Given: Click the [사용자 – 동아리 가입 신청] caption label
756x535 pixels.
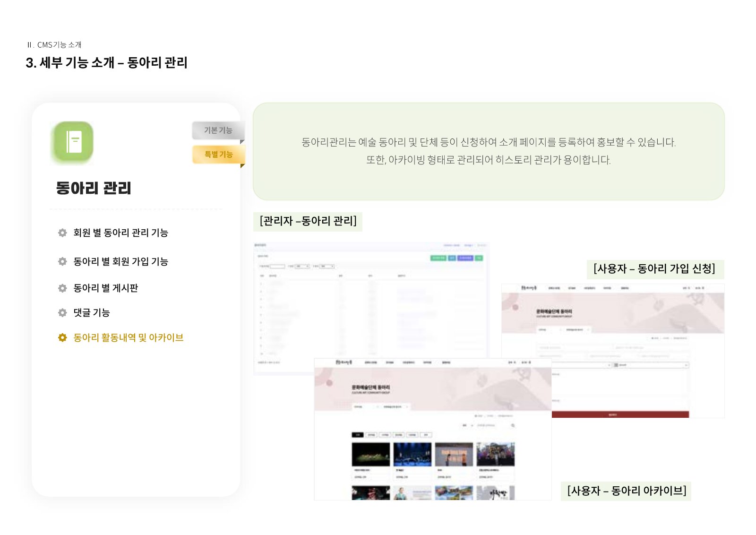Looking at the screenshot, I should coord(655,269).
